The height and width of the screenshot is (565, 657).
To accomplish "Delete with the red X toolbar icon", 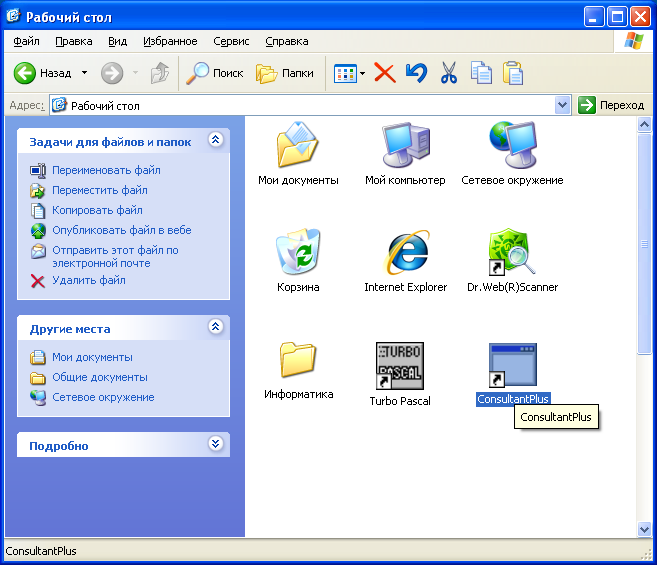I will (385, 73).
